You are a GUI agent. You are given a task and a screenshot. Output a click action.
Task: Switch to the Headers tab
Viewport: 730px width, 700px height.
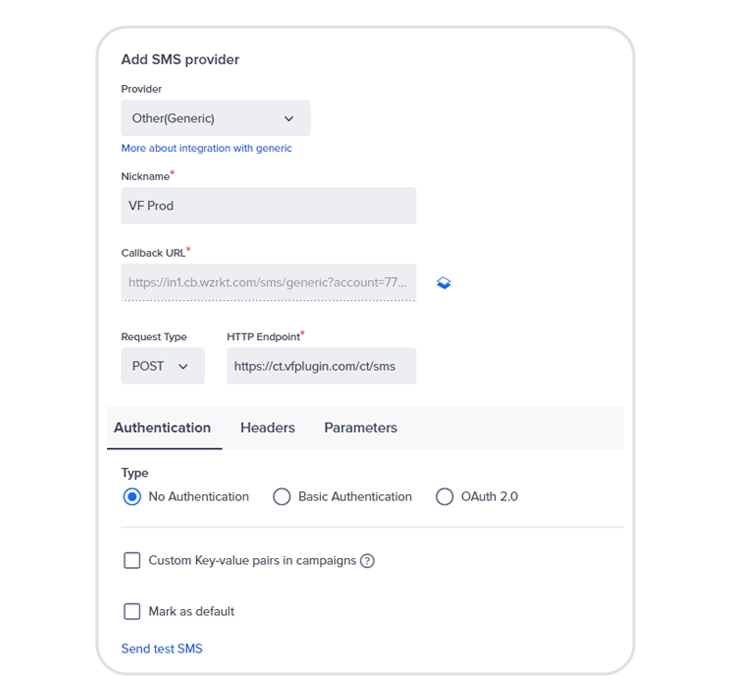(x=268, y=428)
